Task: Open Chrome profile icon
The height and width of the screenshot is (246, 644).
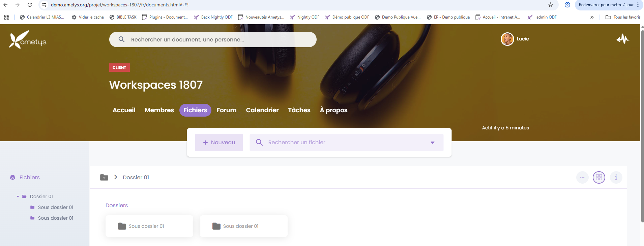Action: click(567, 5)
